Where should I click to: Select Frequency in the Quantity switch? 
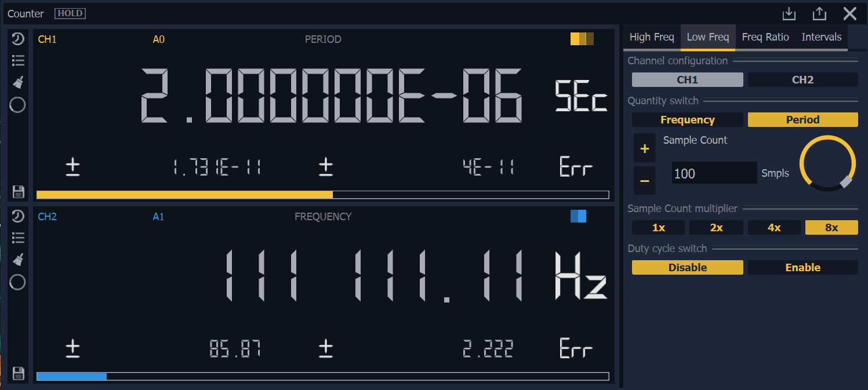[x=687, y=120]
